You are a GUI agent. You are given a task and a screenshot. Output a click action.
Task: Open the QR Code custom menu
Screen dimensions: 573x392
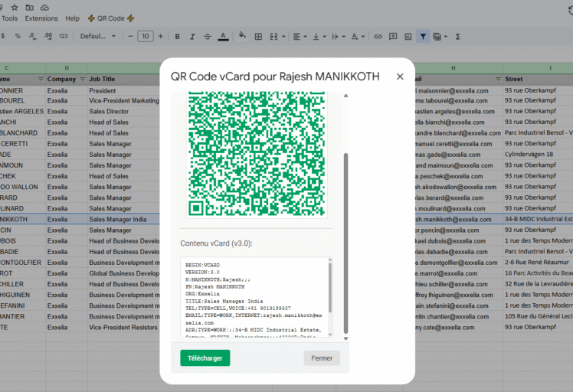coord(111,18)
